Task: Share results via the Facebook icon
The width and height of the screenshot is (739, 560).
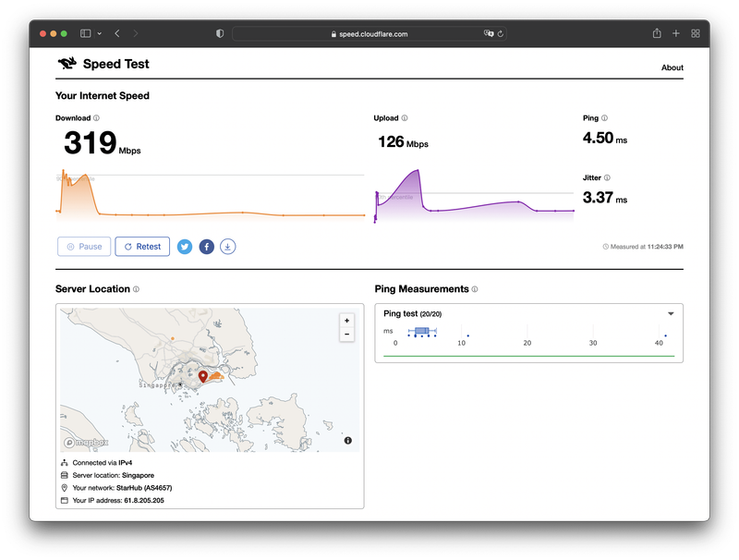Action: click(x=206, y=247)
